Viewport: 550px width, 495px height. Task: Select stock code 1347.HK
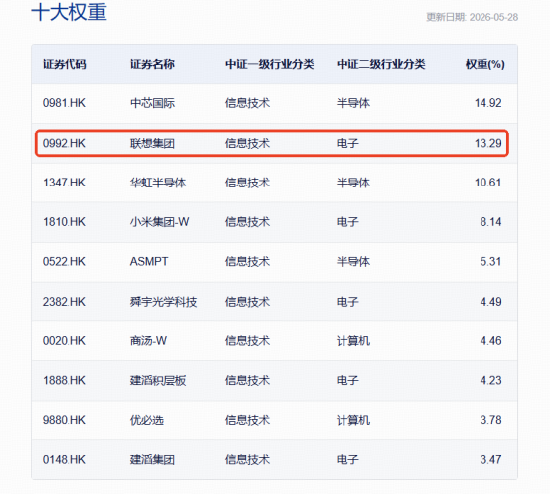tap(64, 183)
